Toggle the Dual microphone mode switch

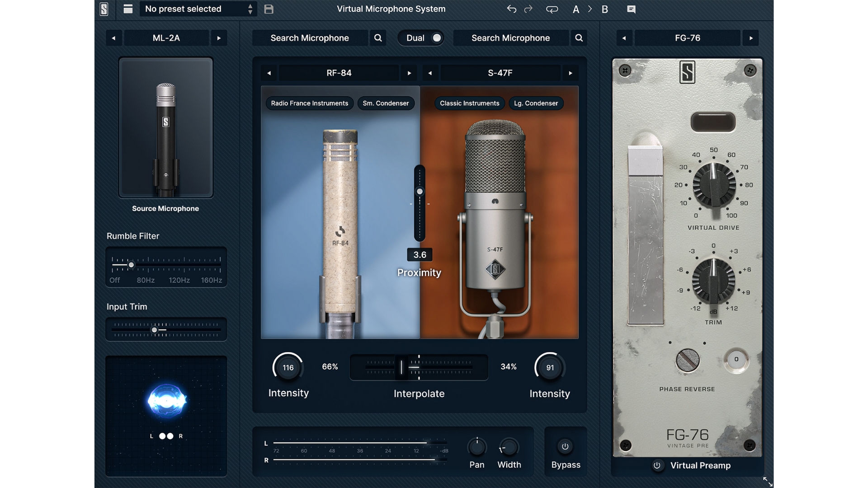pyautogui.click(x=436, y=38)
